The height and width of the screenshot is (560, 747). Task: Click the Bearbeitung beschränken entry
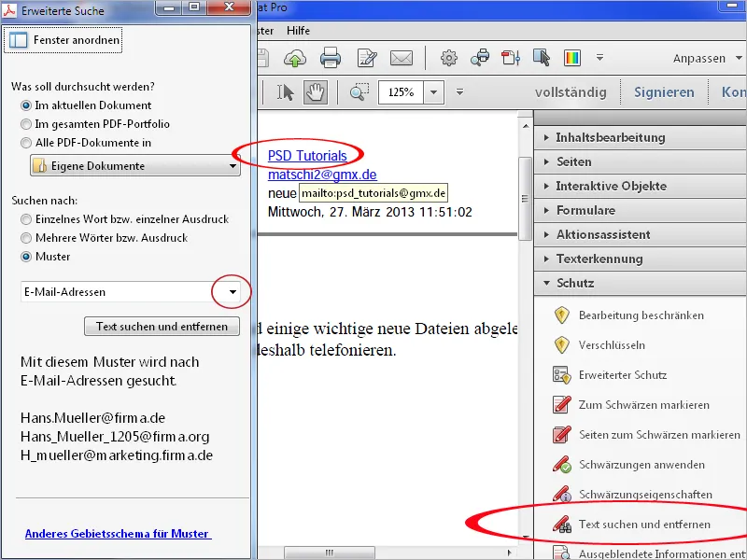641,315
